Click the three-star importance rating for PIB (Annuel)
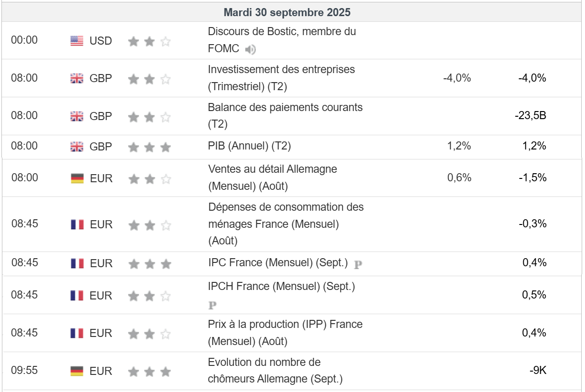585x392 pixels. 149,147
